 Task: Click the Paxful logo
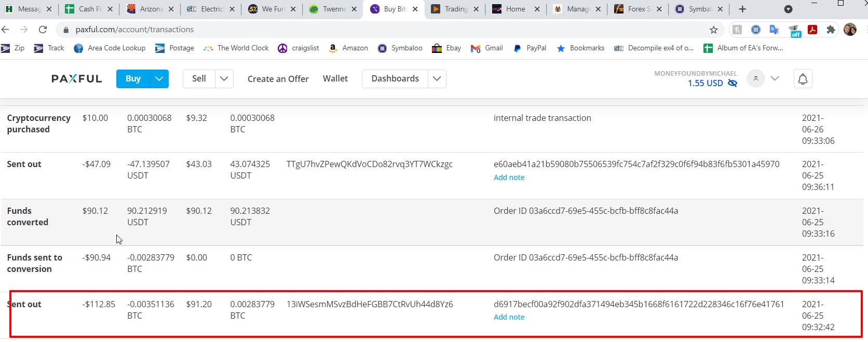(76, 79)
